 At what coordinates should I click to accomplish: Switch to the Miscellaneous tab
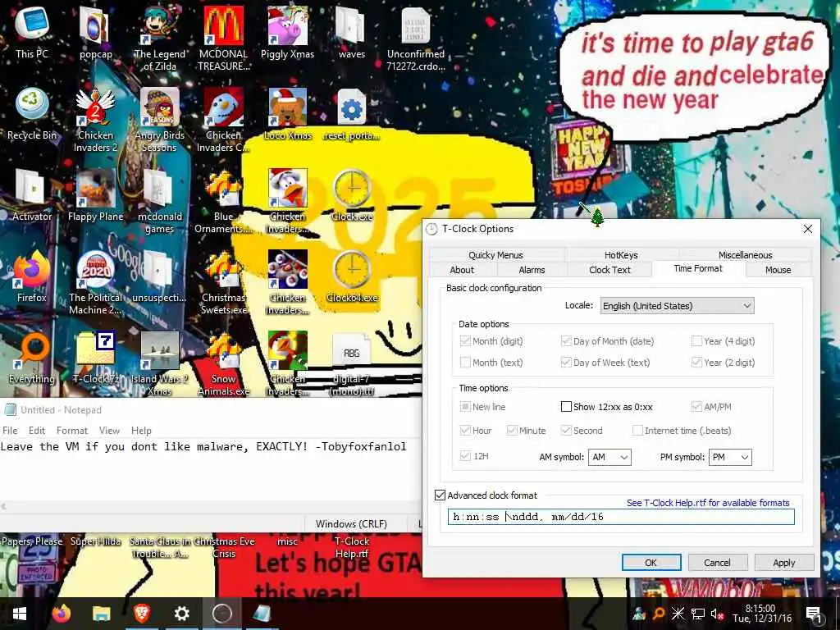(x=745, y=255)
